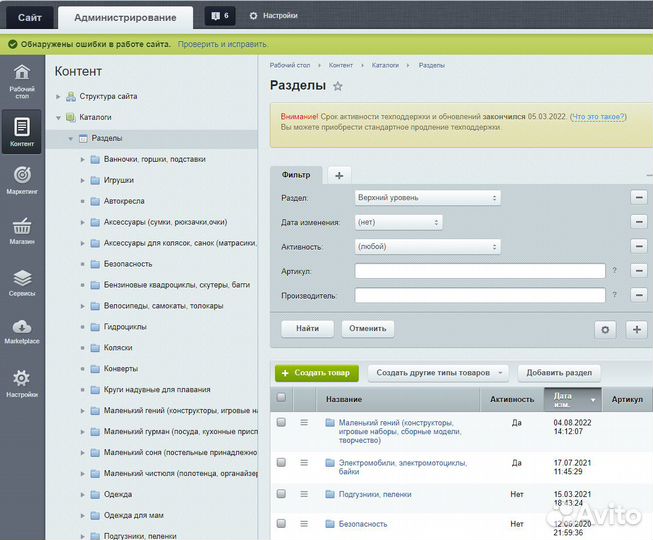
Task: Open the Раздел dropdown set to Верхний уровень
Action: pyautogui.click(x=427, y=198)
